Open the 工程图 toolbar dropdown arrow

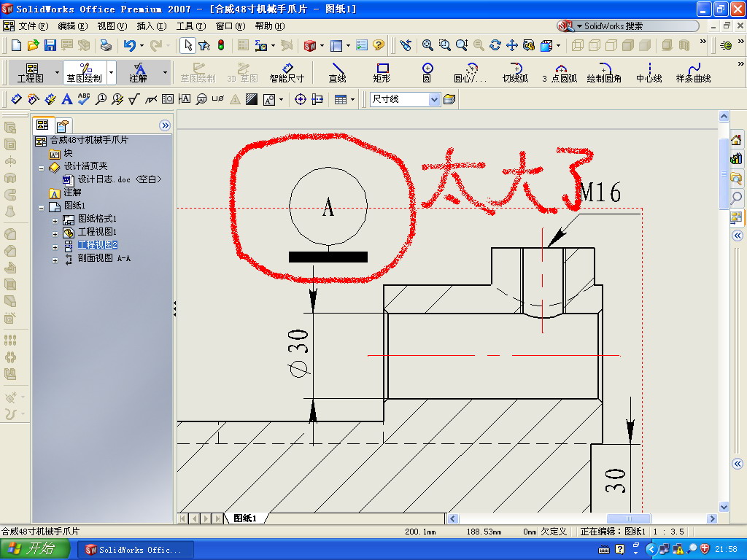(57, 72)
